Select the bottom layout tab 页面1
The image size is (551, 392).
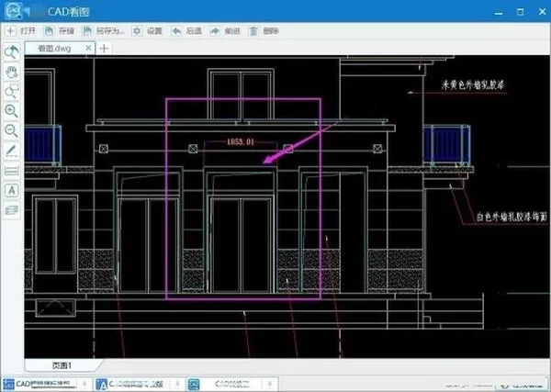pyautogui.click(x=62, y=365)
